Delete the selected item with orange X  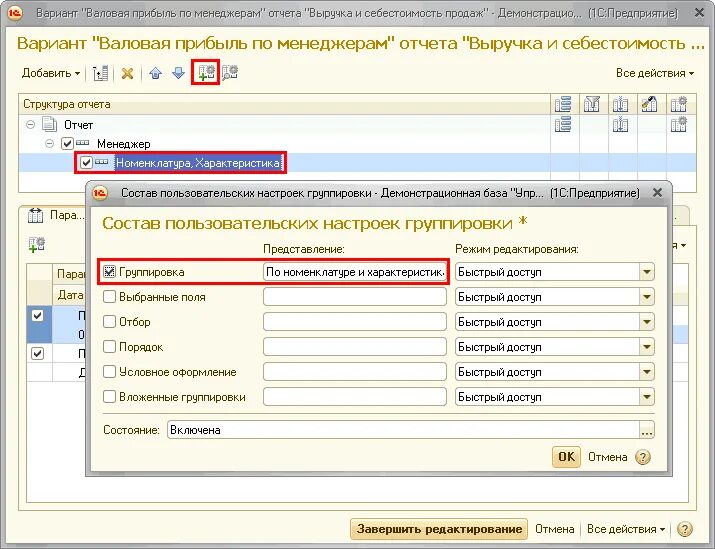pyautogui.click(x=127, y=73)
